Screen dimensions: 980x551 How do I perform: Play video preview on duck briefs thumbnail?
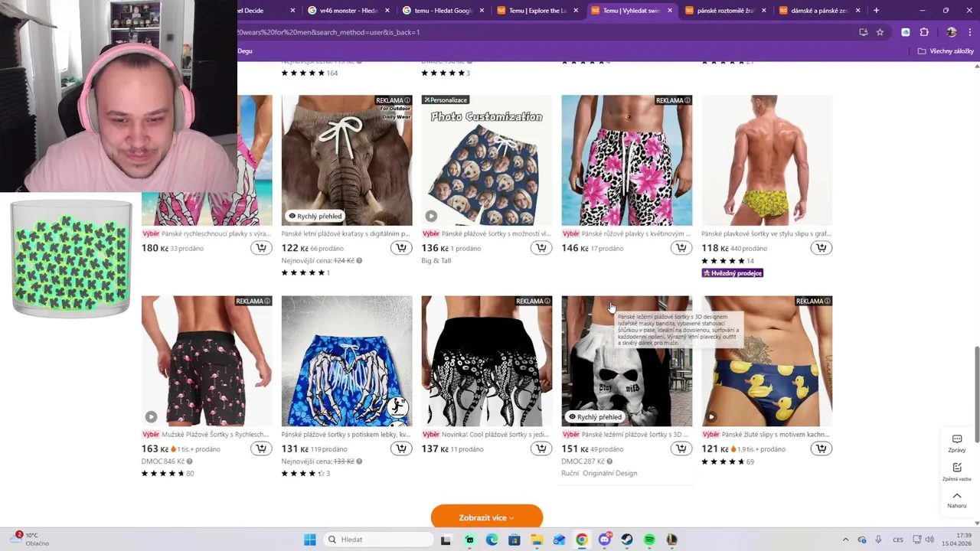(x=711, y=417)
